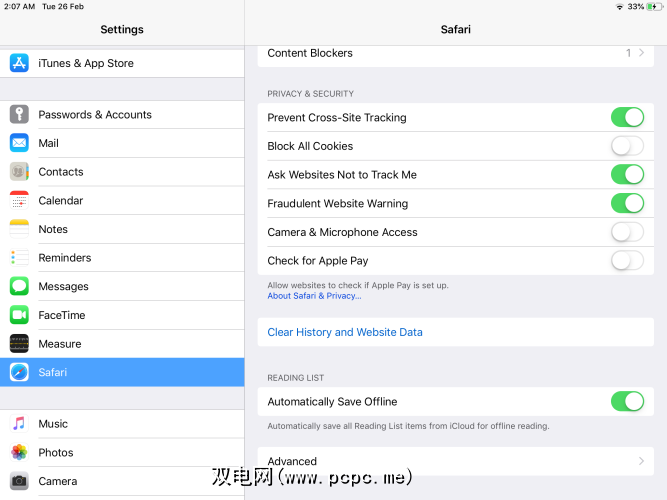Select Notes in the settings sidebar

[53, 229]
